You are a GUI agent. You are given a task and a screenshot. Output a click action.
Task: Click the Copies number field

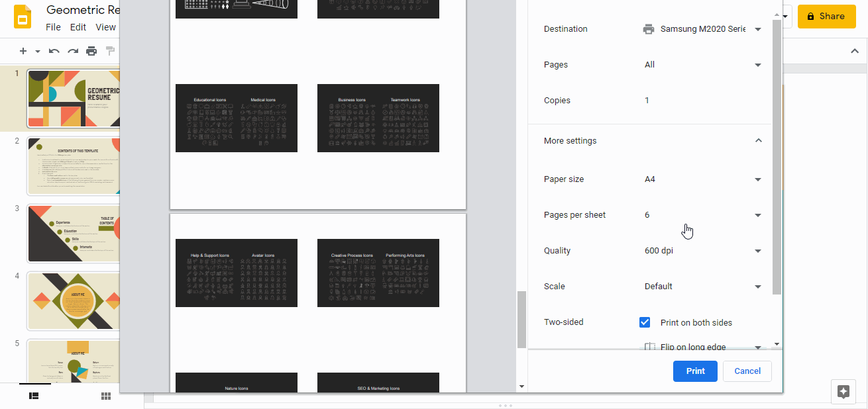[x=702, y=101]
